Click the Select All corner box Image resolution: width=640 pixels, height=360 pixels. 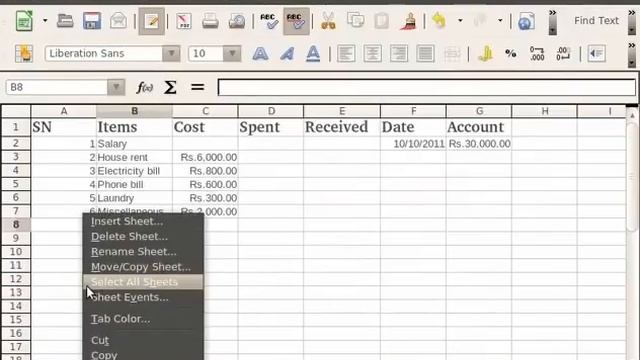coord(16,111)
